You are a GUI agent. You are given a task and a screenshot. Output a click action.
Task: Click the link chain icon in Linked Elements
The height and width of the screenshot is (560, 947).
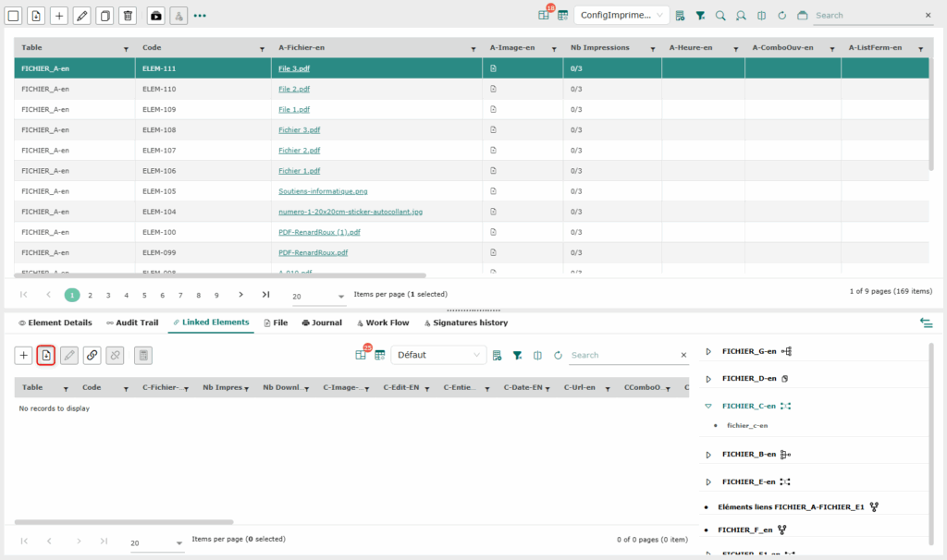92,355
